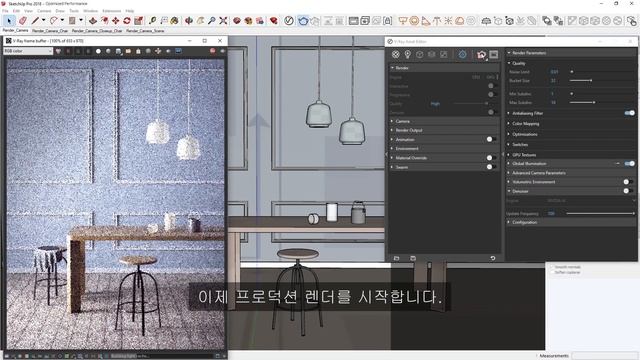The image size is (640, 360).
Task: Activate the Rotate tool with circular red arrows
Action: [127, 20]
